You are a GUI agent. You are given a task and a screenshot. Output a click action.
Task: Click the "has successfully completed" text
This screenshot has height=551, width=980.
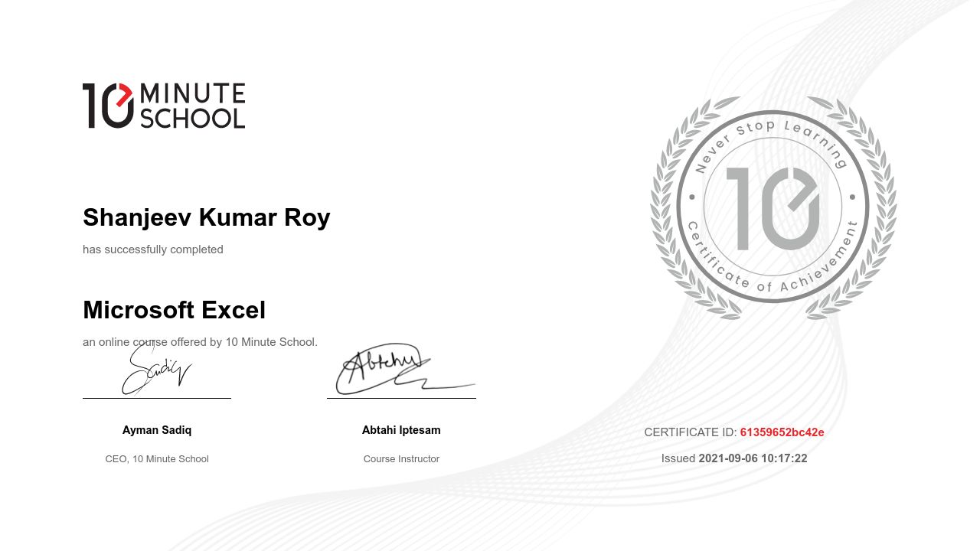153,249
